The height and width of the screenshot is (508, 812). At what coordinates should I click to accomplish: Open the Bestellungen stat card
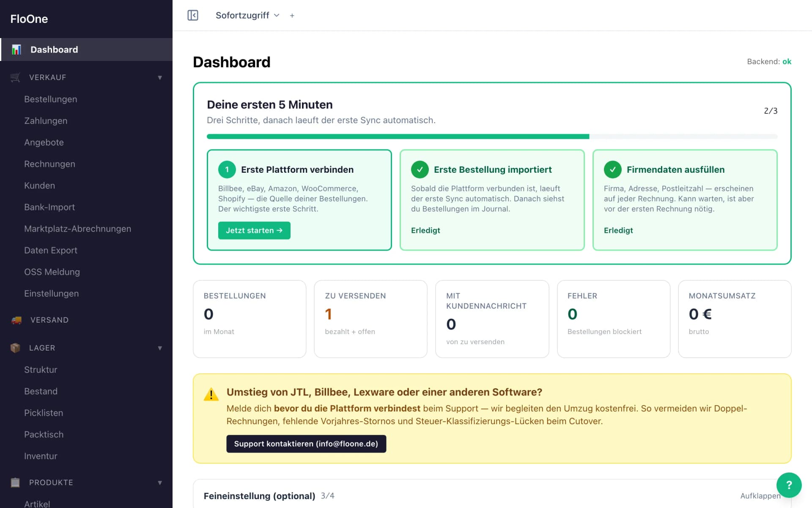250,319
